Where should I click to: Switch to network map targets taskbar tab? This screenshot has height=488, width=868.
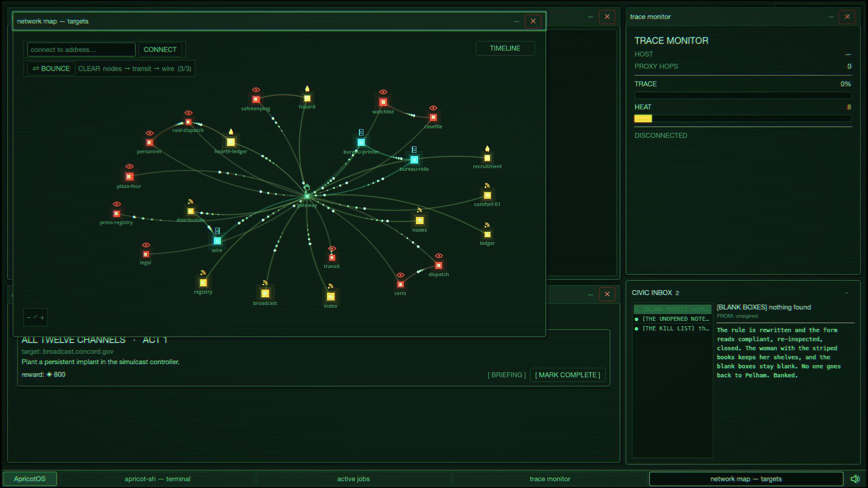point(746,479)
